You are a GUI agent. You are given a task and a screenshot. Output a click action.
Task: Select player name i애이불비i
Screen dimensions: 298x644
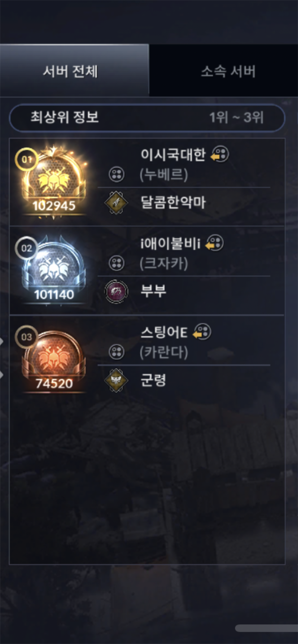(x=170, y=243)
